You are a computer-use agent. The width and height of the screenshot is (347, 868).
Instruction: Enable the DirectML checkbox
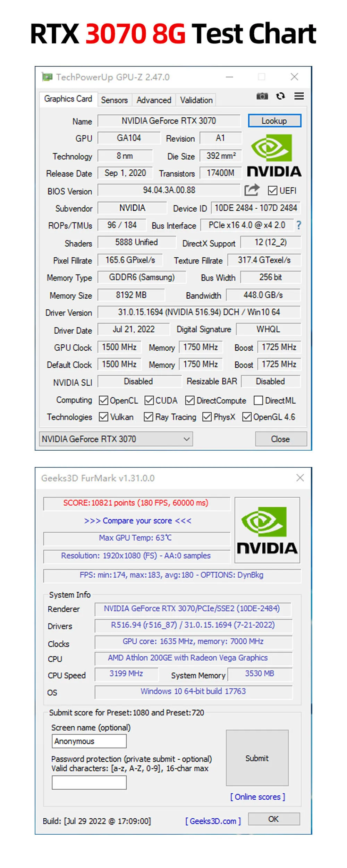tap(259, 400)
